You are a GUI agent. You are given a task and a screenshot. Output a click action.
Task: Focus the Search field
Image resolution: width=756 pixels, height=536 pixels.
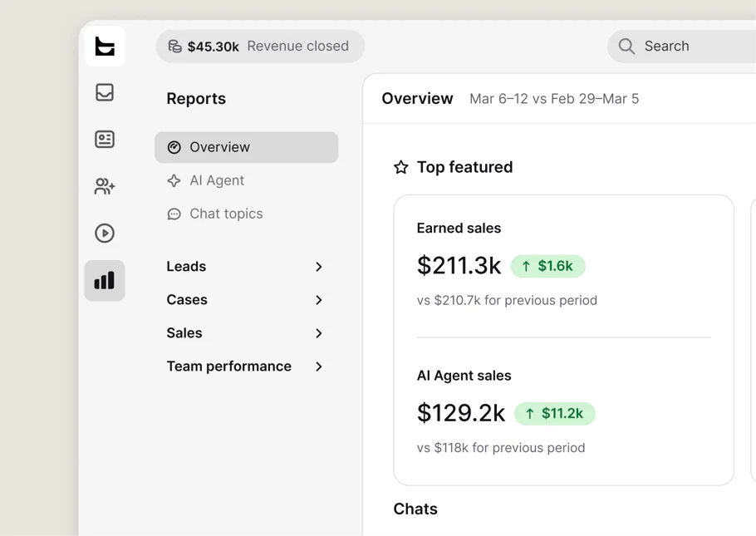point(682,47)
